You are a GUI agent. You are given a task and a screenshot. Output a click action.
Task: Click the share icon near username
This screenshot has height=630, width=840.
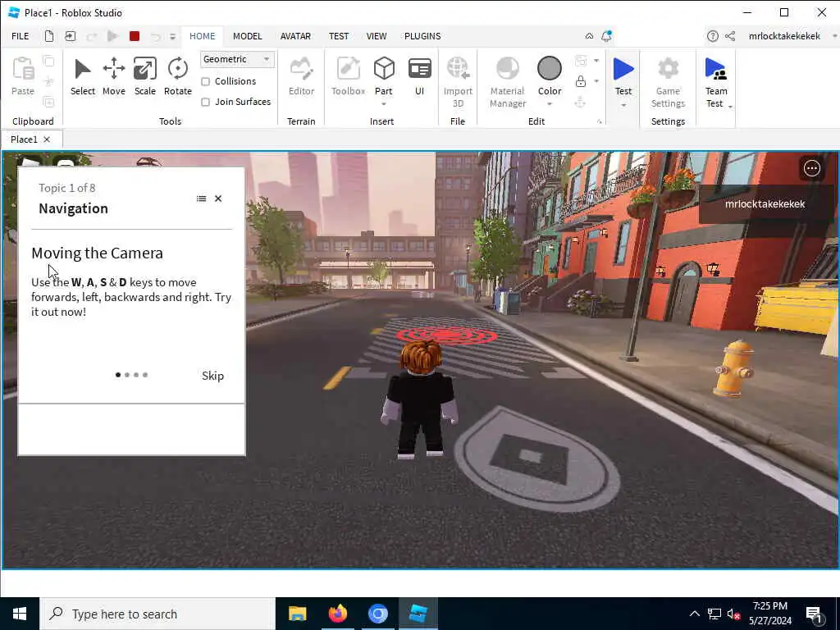[x=729, y=36]
